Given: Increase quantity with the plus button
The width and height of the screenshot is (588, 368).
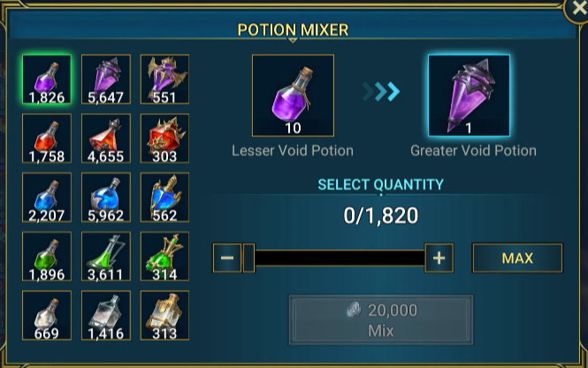Looking at the screenshot, I should tap(439, 257).
